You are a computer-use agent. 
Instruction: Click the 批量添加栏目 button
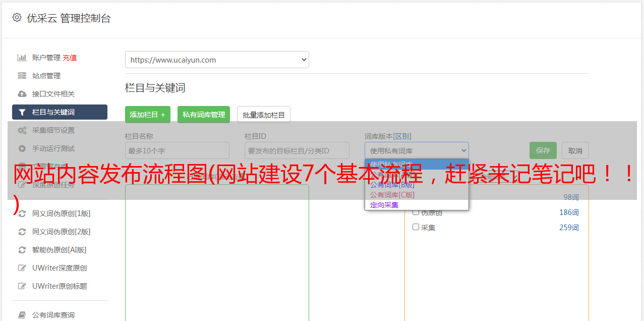(x=264, y=115)
